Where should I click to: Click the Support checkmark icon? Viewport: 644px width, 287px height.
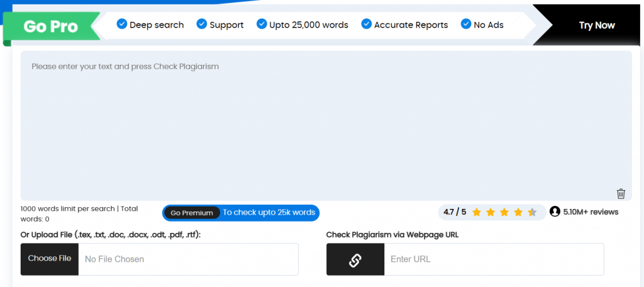pos(202,25)
